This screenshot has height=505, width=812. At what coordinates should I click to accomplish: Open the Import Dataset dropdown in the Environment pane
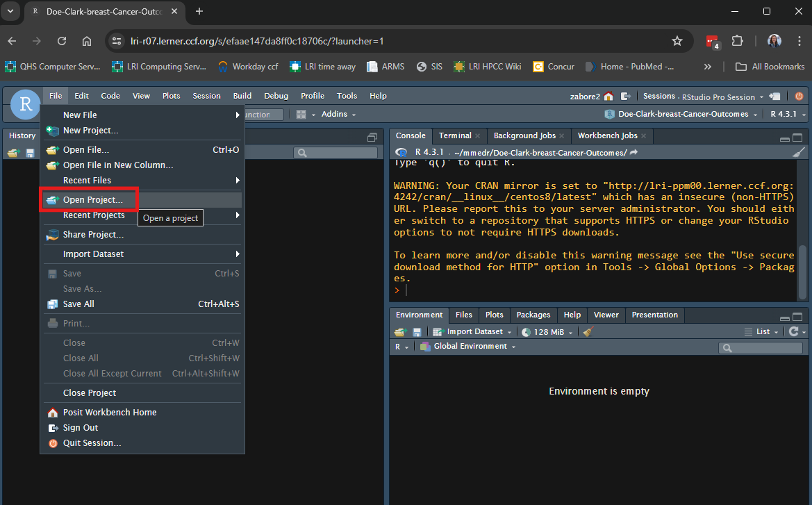(x=472, y=332)
